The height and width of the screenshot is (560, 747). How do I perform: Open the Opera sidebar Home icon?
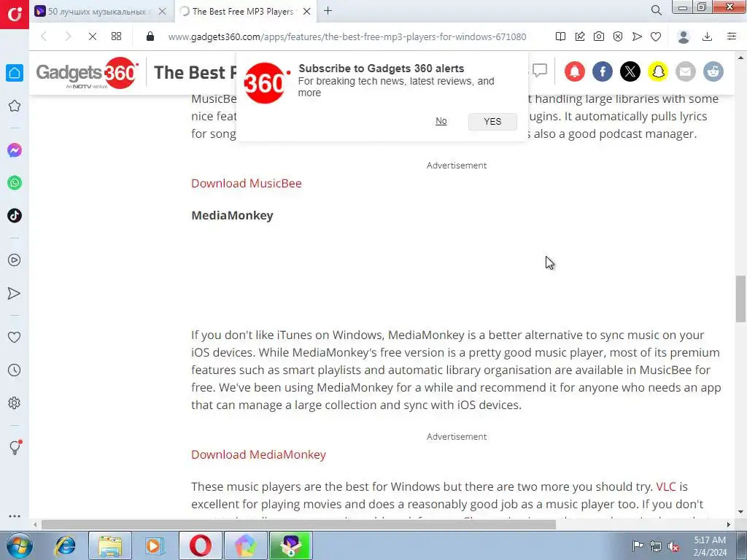(15, 73)
